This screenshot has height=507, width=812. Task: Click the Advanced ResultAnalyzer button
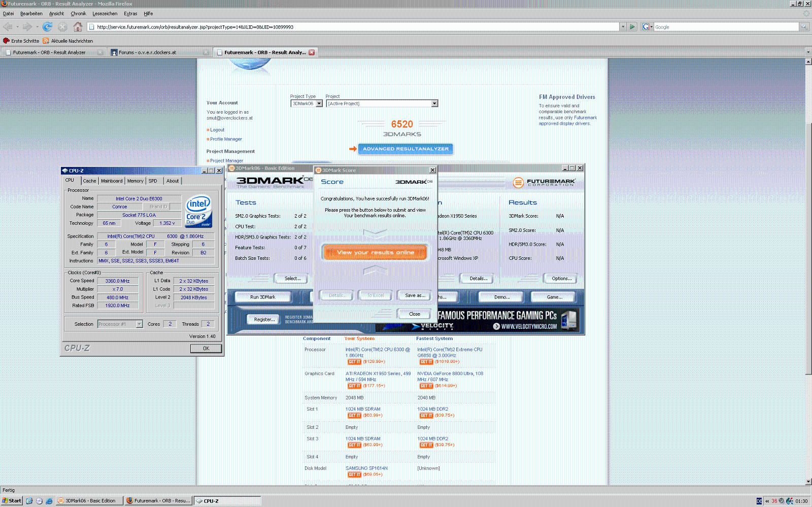405,149
